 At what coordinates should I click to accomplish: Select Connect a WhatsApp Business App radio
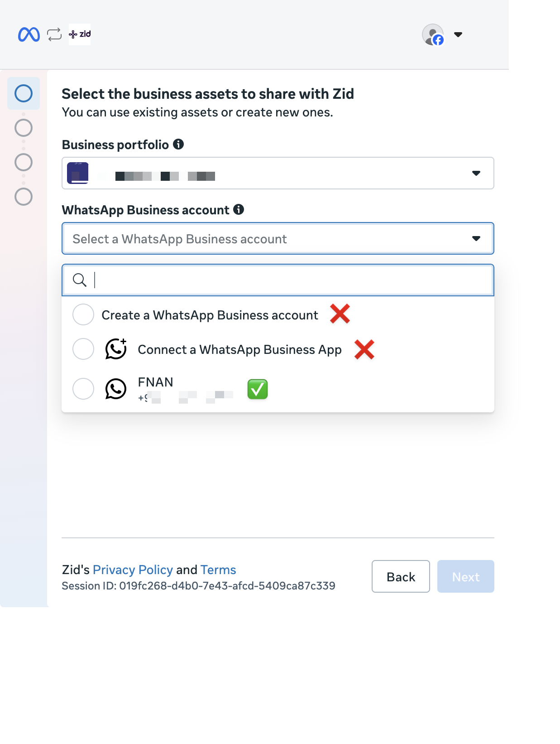coord(83,349)
